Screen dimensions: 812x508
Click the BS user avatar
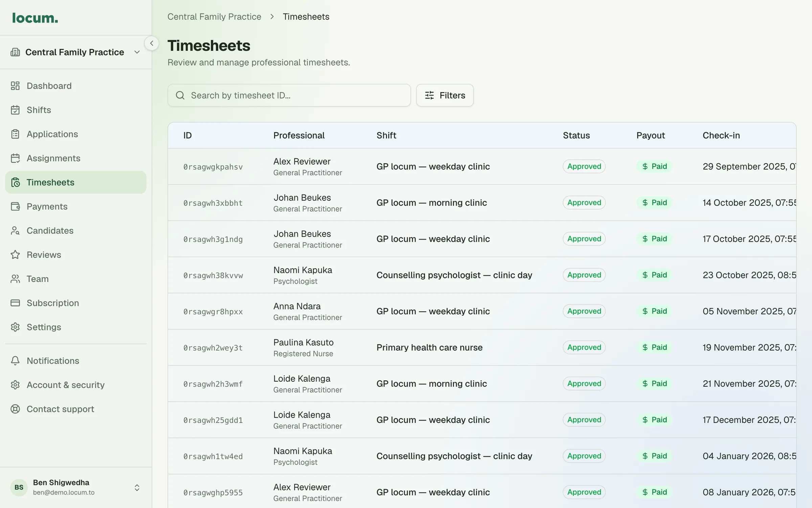pyautogui.click(x=19, y=487)
